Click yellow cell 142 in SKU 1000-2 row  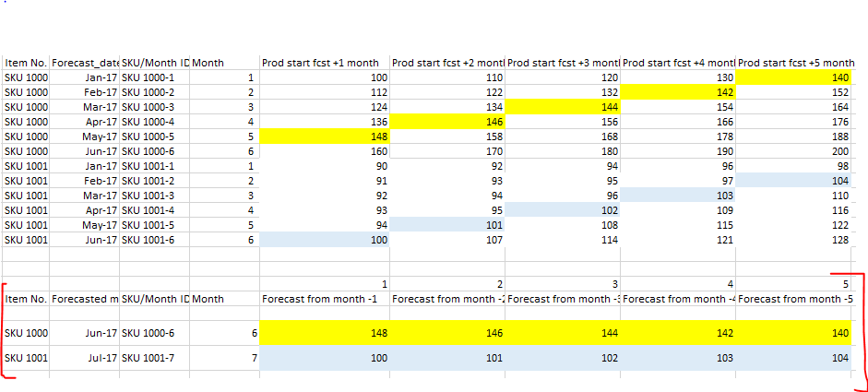click(678, 92)
